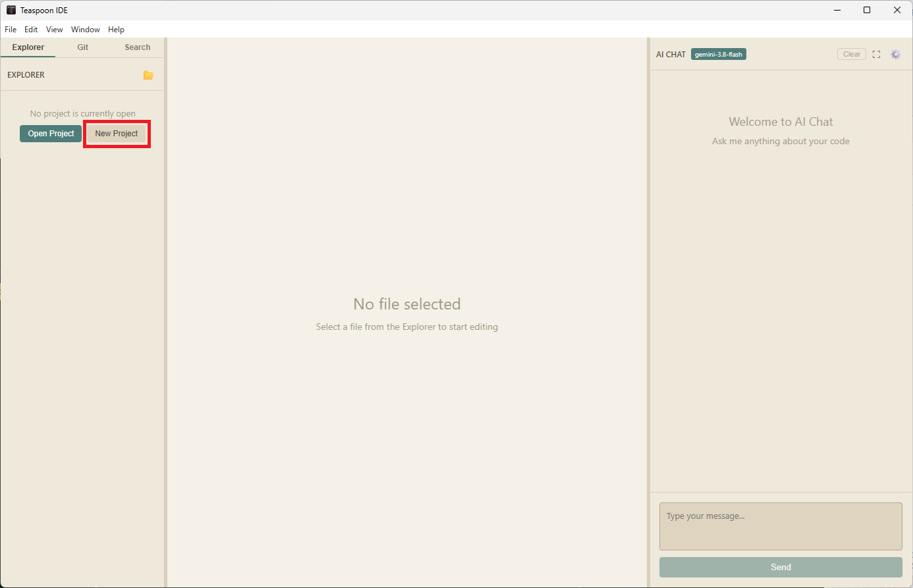Create a New Project
913x588 pixels.
(x=117, y=134)
